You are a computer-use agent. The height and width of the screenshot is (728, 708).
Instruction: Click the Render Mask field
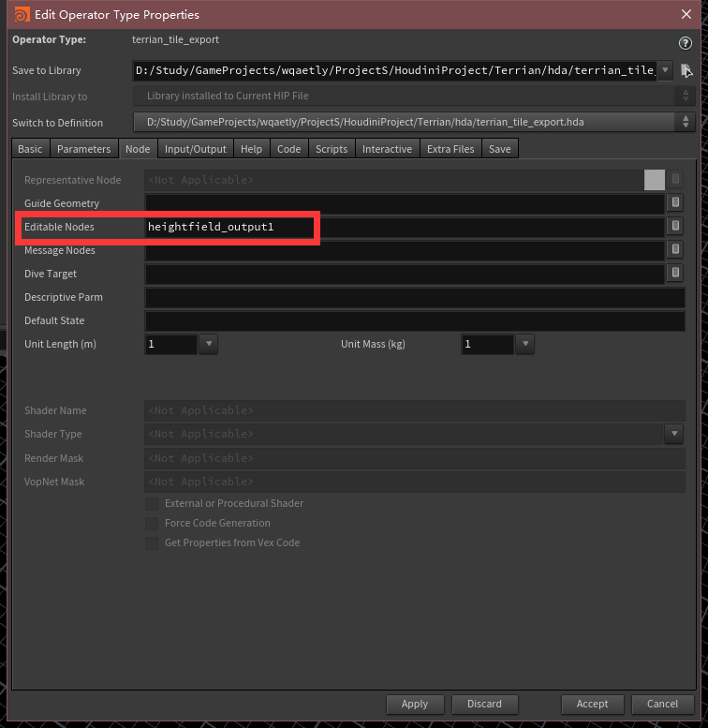[x=415, y=458]
